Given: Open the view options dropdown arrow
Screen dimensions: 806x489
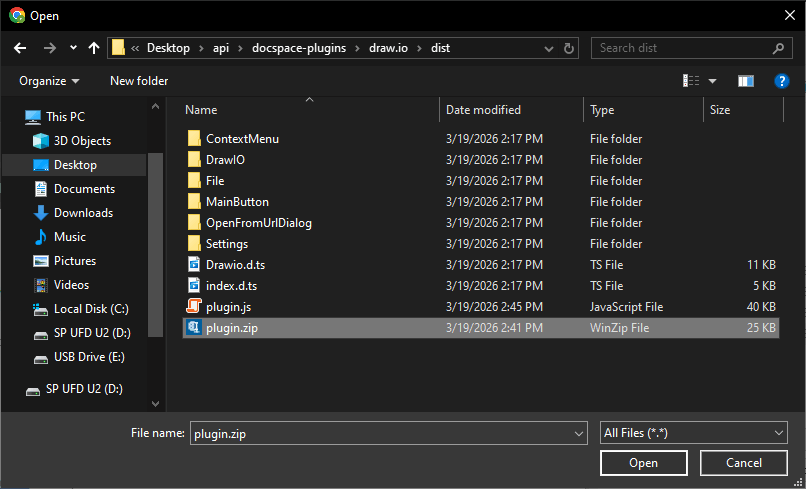Looking at the screenshot, I should (x=712, y=81).
